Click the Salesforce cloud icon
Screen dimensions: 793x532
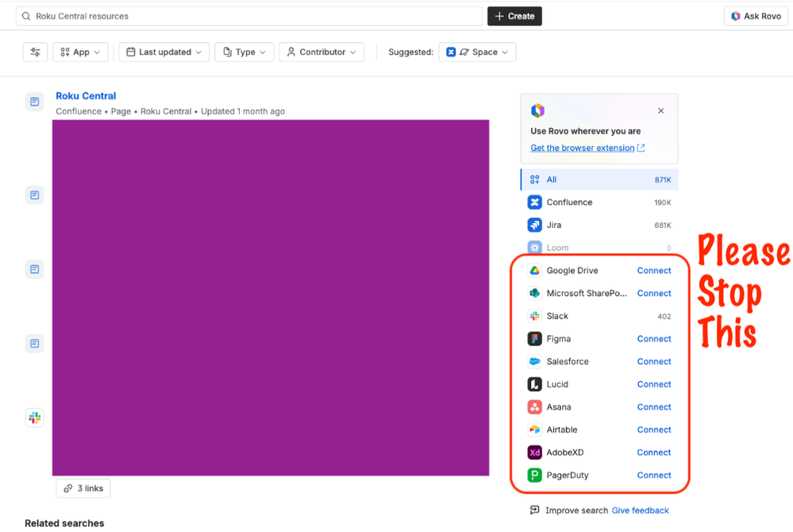[x=534, y=361]
